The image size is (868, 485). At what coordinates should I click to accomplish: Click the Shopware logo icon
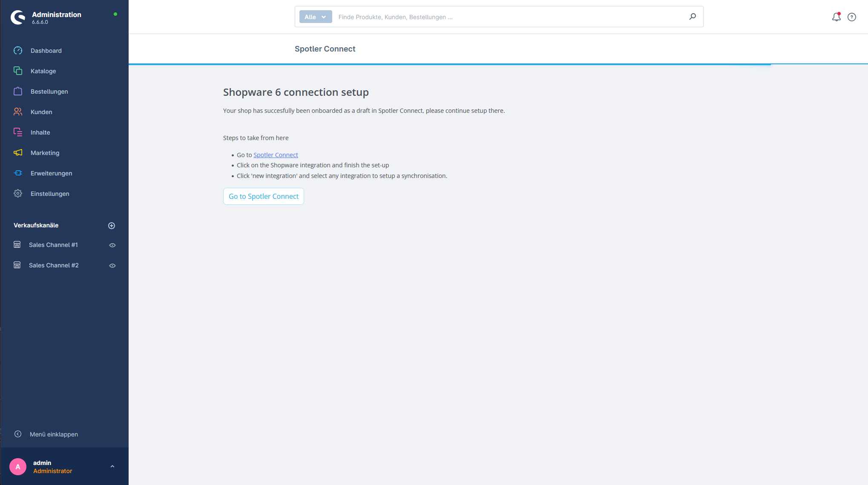click(x=18, y=17)
